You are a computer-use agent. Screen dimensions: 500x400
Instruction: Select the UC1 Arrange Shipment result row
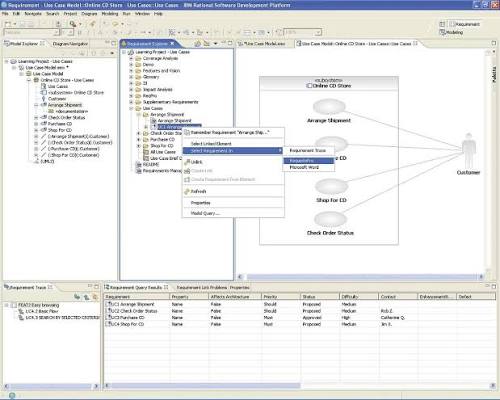click(299, 304)
